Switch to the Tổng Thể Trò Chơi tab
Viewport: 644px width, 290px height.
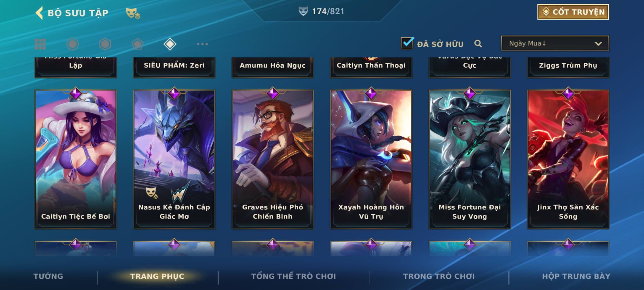[294, 276]
